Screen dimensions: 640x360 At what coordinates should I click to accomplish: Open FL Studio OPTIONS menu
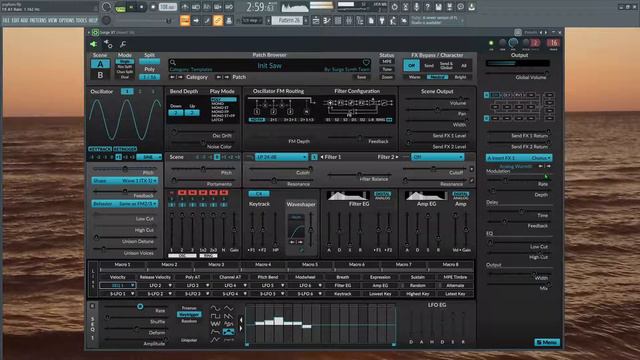point(67,20)
